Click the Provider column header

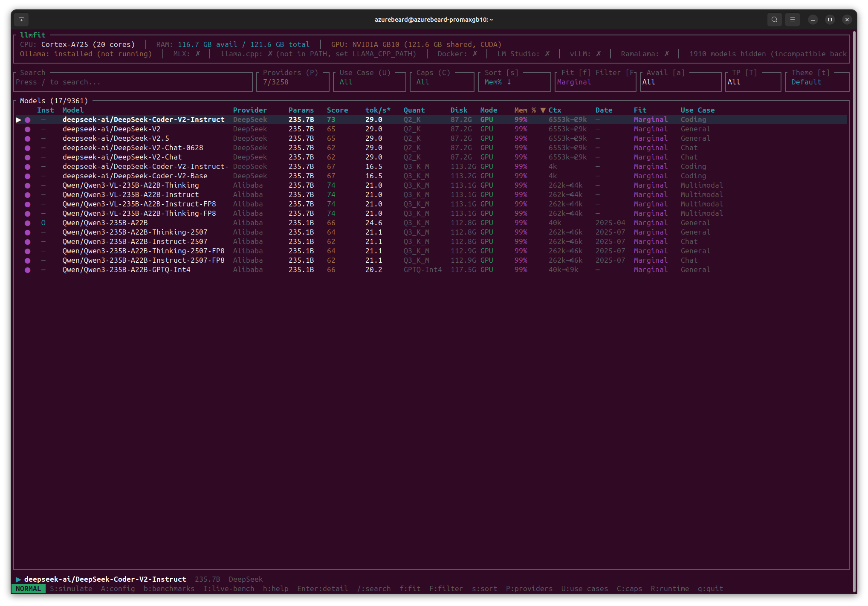(250, 110)
